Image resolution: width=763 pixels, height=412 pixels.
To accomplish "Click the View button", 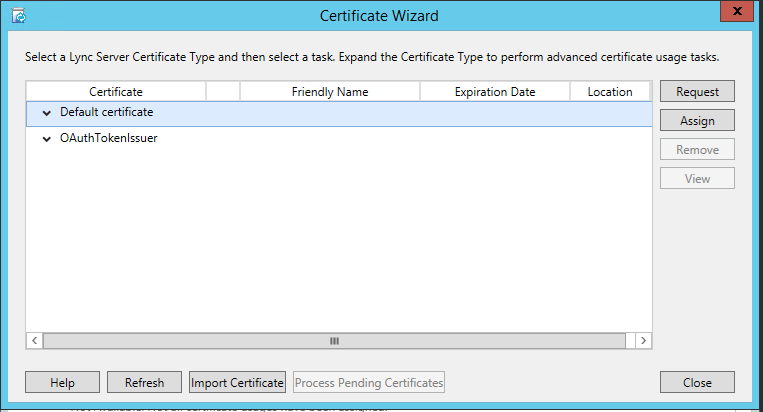I will click(697, 178).
